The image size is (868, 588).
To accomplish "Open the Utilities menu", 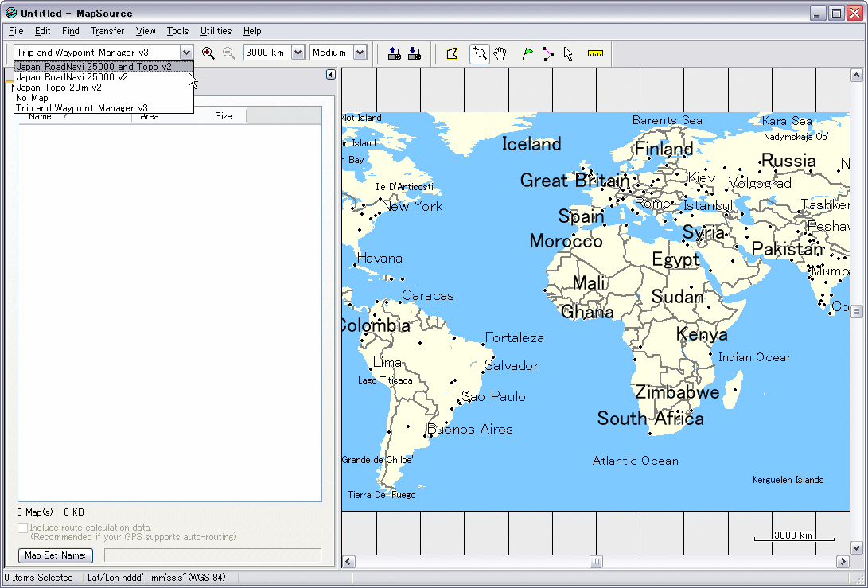I will [216, 31].
